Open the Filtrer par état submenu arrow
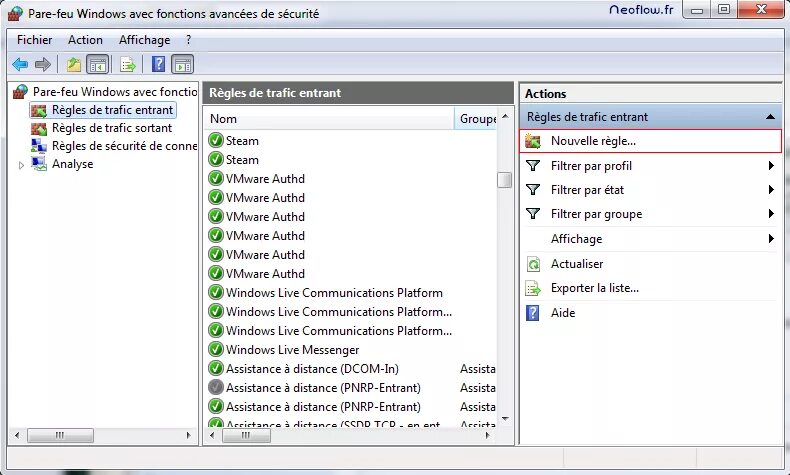Image resolution: width=790 pixels, height=475 pixels. coord(771,190)
